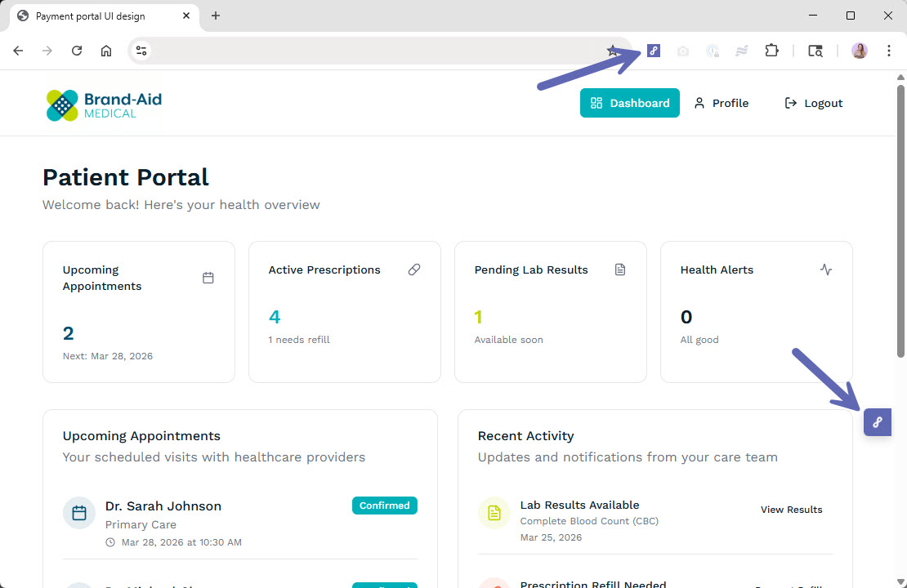Go back with the browser back arrow
907x588 pixels.
tap(19, 51)
